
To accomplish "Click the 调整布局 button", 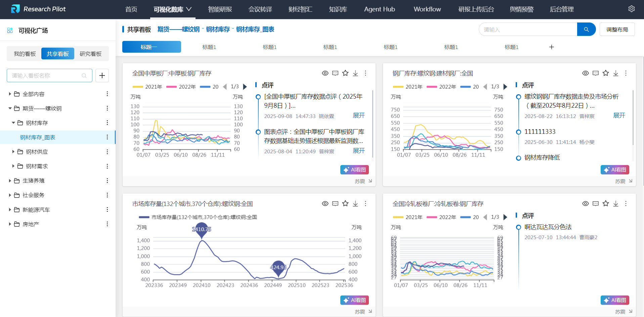I will click(617, 30).
